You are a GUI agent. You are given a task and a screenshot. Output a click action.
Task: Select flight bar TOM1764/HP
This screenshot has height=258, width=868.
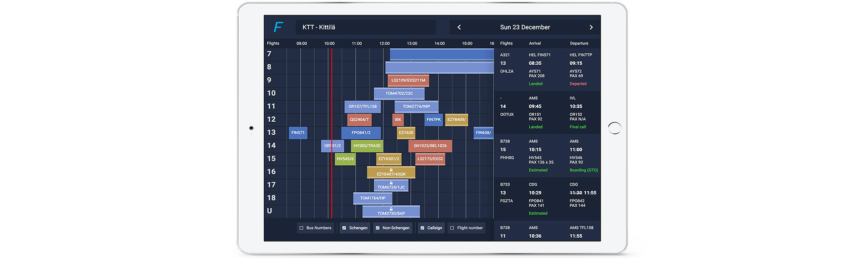pos(373,198)
